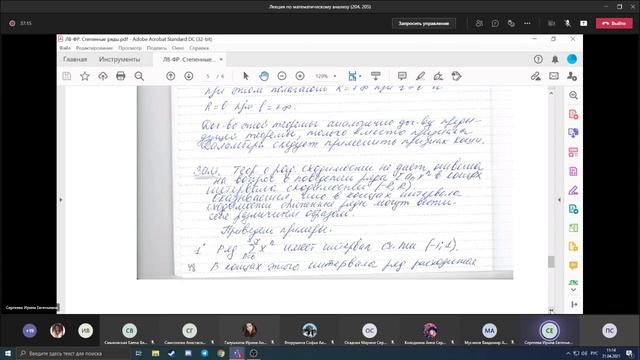640x360 pixels.
Task: Zoom in with the plus icon
Action: click(x=300, y=76)
